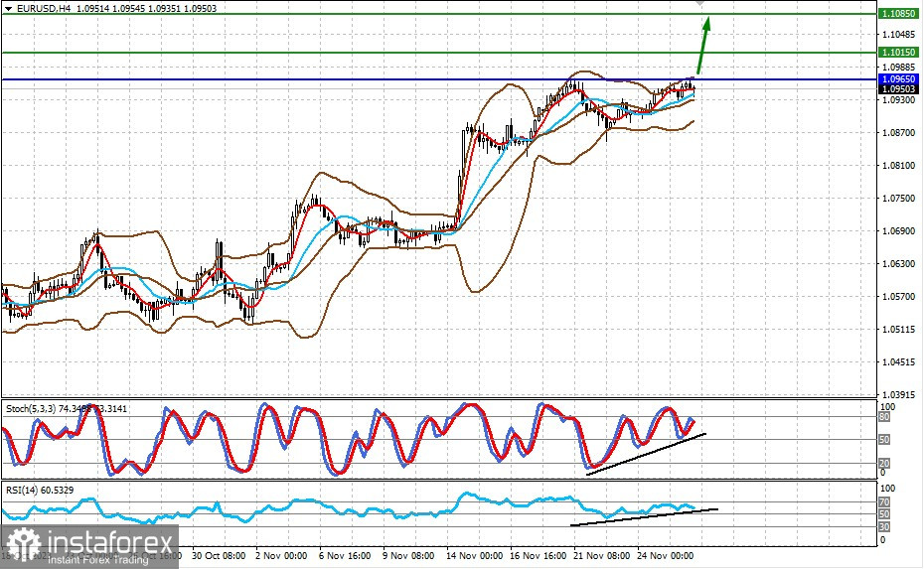Click the 1.08700 price scale value
Image resolution: width=924 pixels, height=569 pixels.
click(x=898, y=133)
